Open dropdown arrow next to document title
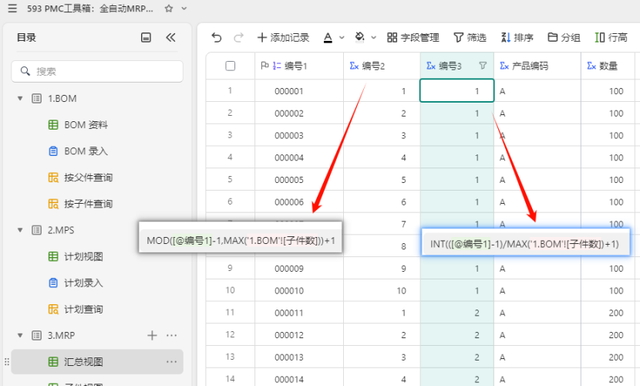Image resolution: width=640 pixels, height=386 pixels. point(184,8)
